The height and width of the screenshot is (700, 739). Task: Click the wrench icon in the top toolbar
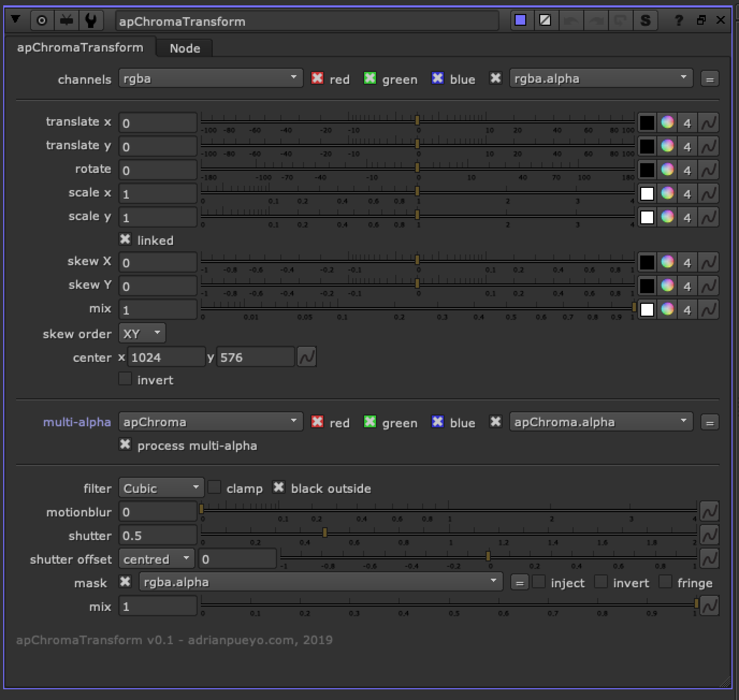(90, 20)
